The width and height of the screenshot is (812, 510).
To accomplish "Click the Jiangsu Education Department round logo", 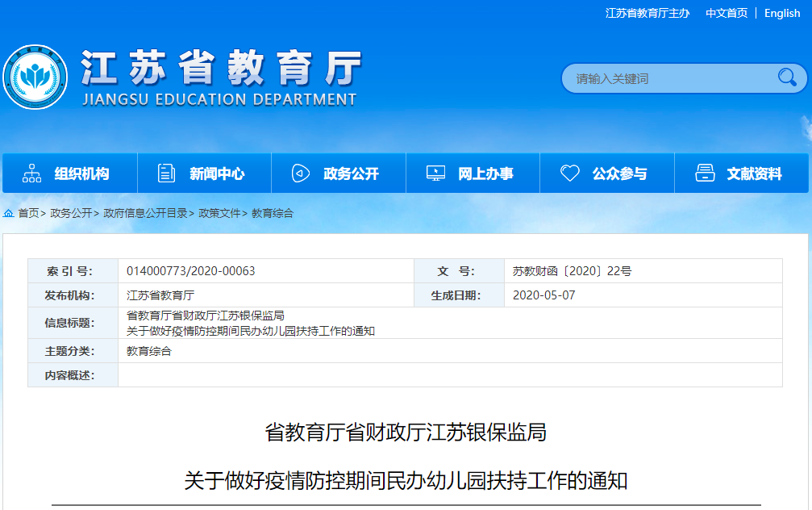I will (35, 77).
